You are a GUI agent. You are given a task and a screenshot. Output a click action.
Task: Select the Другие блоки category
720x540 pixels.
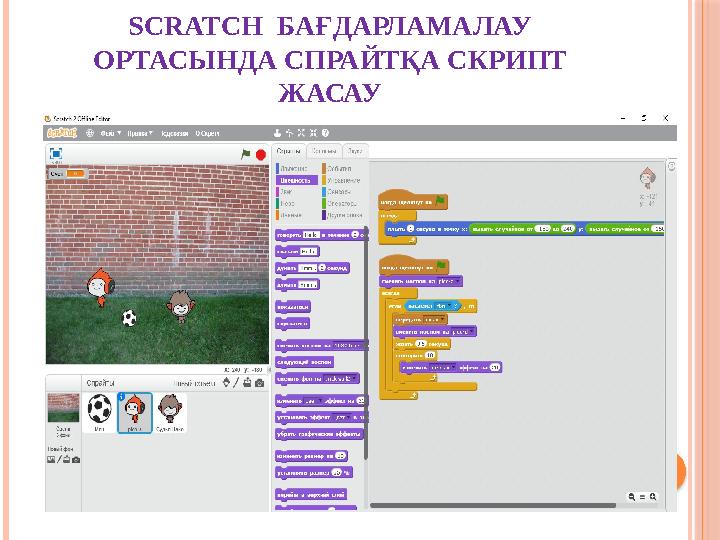coord(343,215)
